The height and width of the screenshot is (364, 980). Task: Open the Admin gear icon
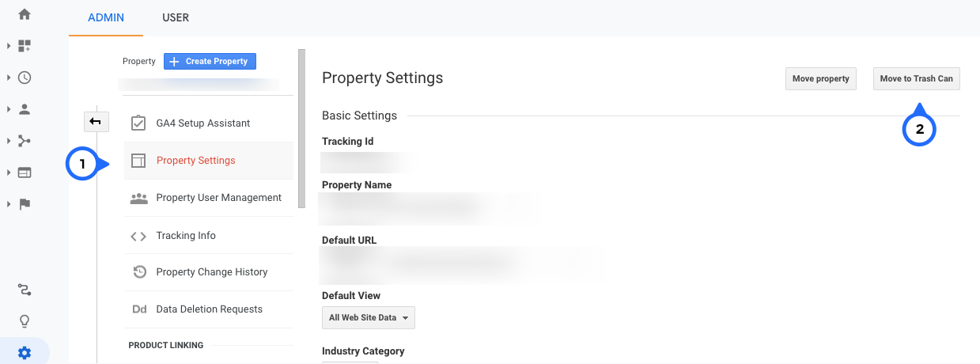(24, 353)
